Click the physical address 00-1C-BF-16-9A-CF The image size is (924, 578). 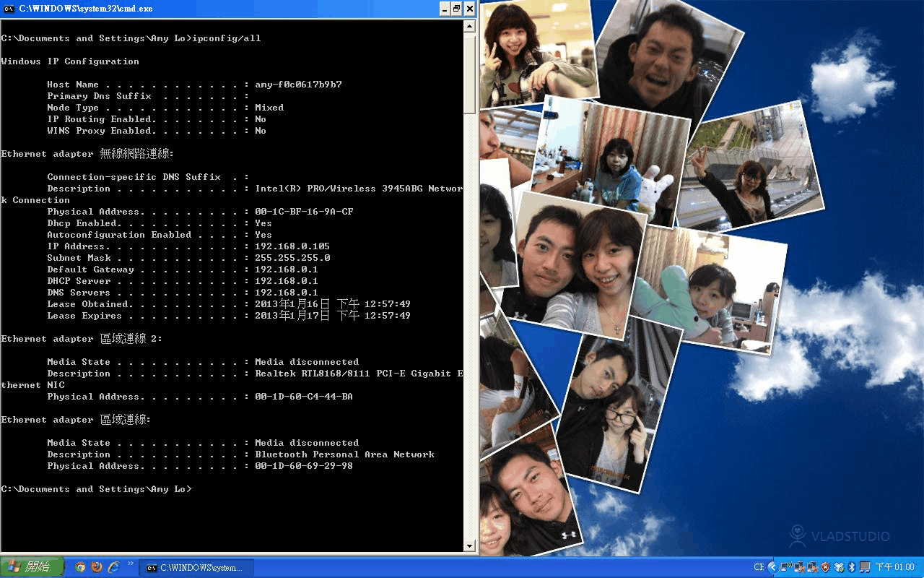pyautogui.click(x=304, y=212)
